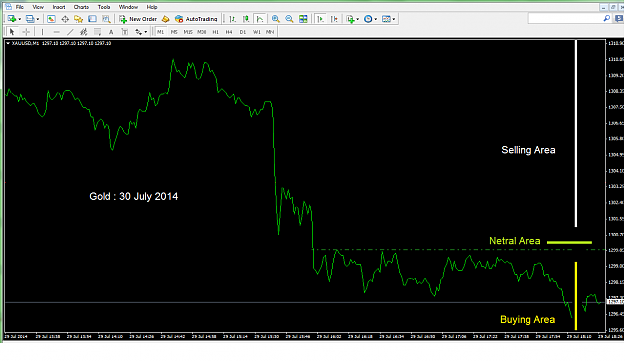Select the Vertical Line tool

42,32
